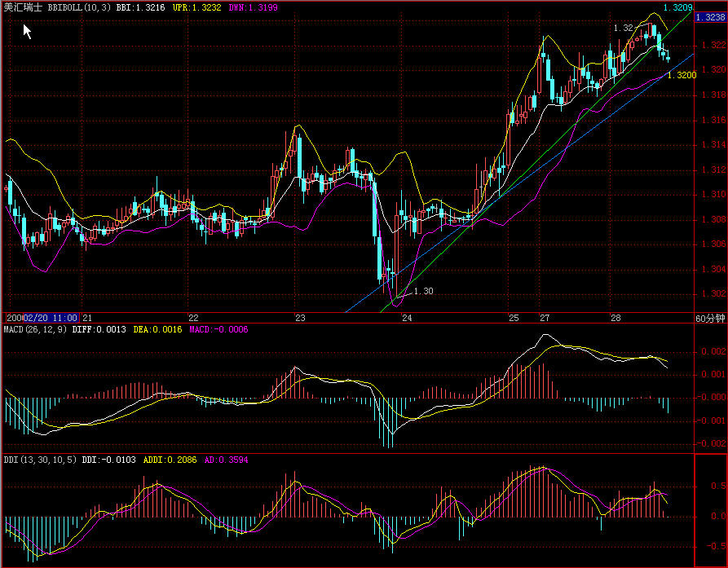728x568 pixels.
Task: Click date label 21 on time axis
Action: (87, 318)
